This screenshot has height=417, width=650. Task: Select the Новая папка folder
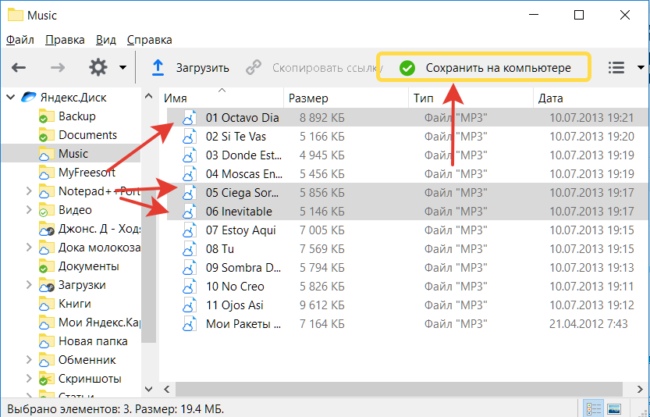(93, 341)
